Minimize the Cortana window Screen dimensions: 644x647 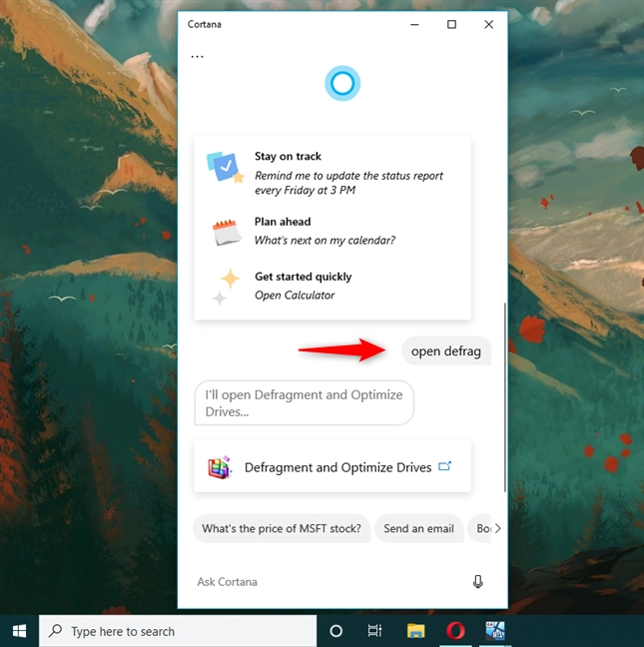414,24
